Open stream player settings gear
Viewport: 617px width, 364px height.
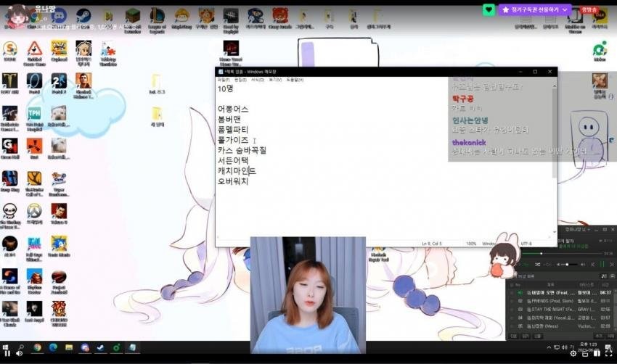pos(573,353)
